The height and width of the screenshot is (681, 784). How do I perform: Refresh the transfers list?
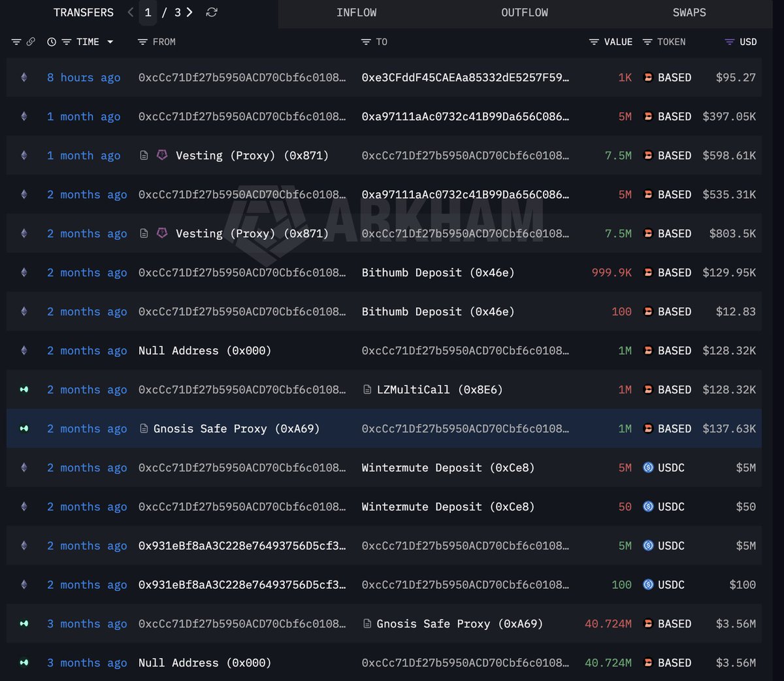pos(212,12)
